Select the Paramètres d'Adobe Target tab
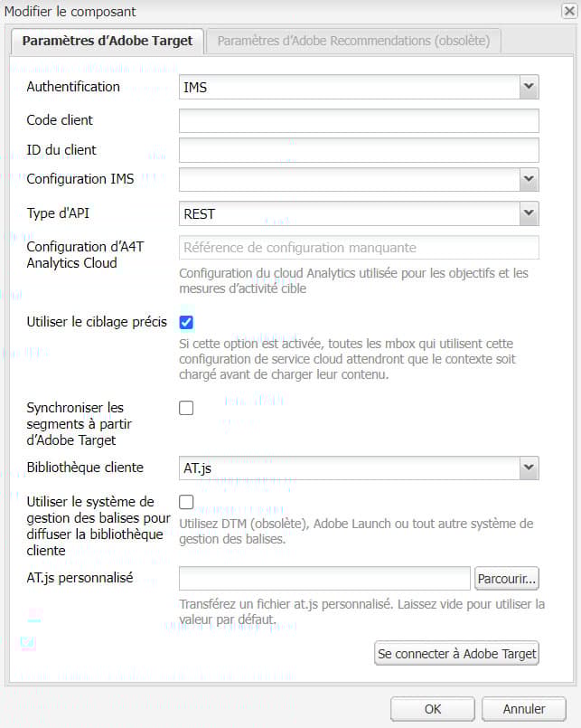This screenshot has height=728, width=581. (x=107, y=41)
